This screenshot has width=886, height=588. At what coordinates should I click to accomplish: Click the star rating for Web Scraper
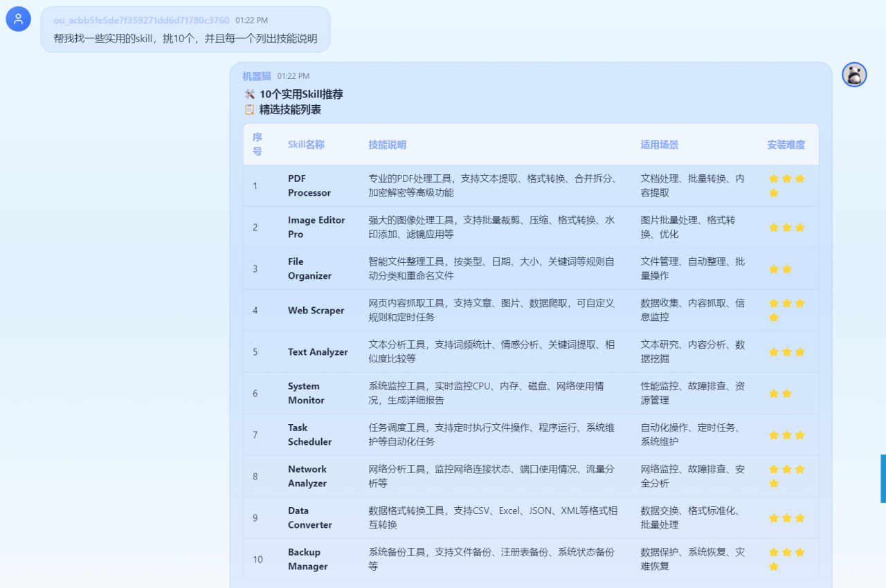pos(786,310)
